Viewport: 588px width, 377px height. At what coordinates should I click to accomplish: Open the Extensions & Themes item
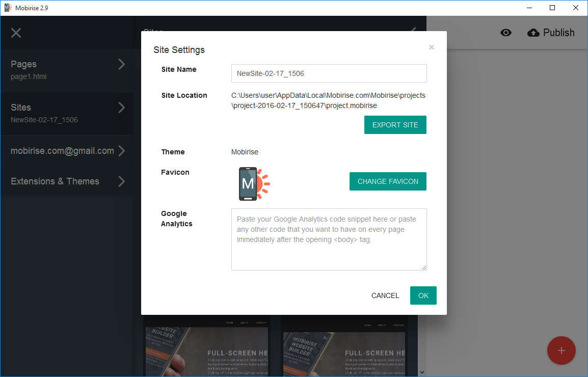67,181
